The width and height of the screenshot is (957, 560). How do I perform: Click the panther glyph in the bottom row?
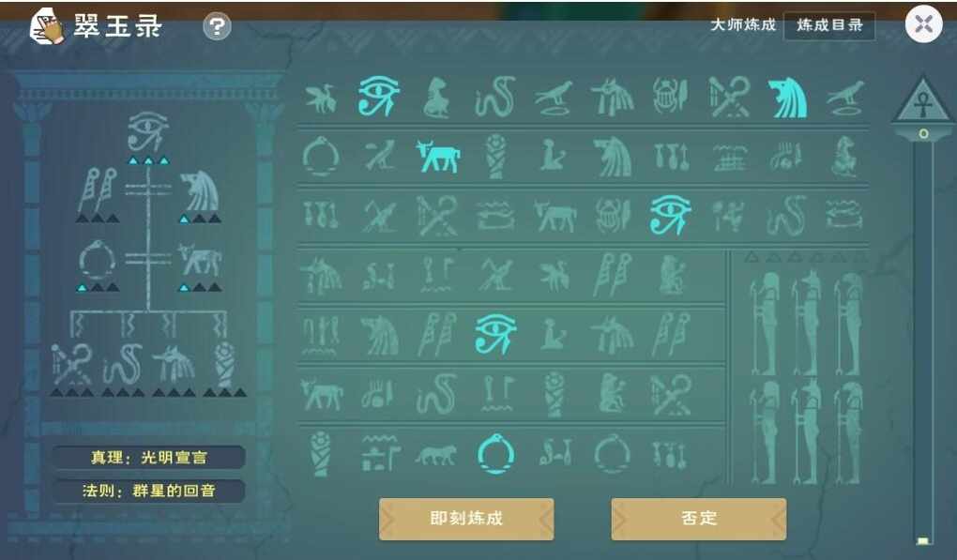(x=435, y=454)
